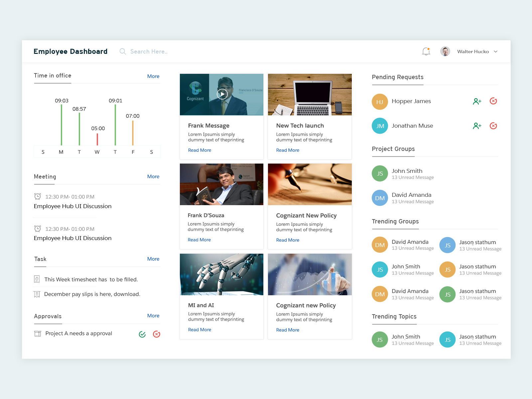Reject Project A with the red cross
Viewport: 532px width, 399px height.
pos(156,334)
